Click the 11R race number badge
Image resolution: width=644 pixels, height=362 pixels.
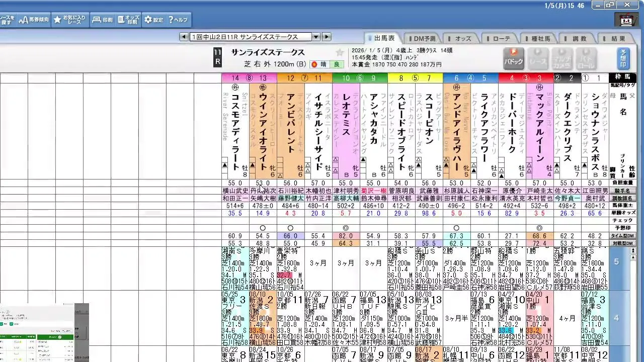(x=217, y=57)
